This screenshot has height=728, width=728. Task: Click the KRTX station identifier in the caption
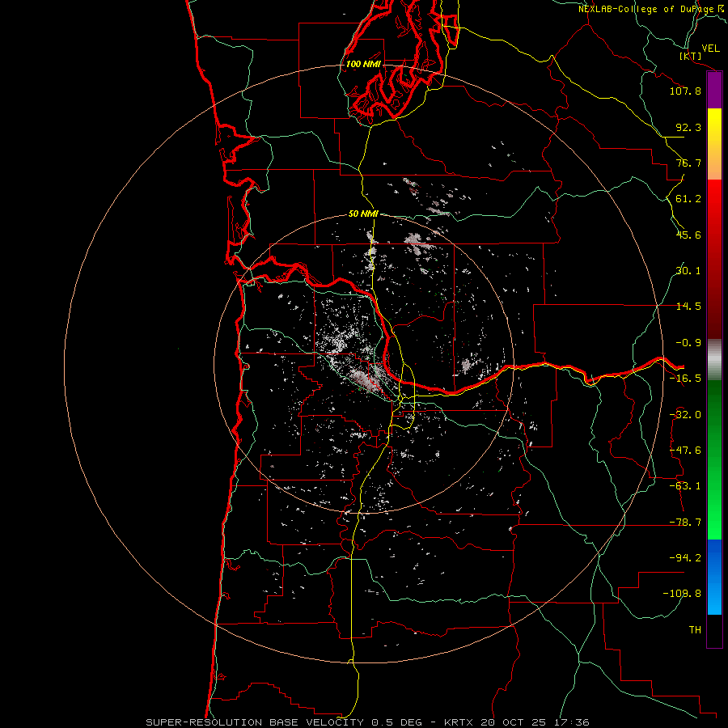coord(458,722)
